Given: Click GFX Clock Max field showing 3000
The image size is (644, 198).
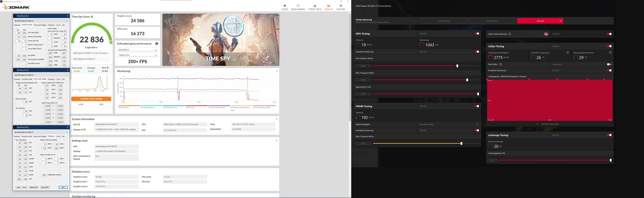Looking at the screenshot, I should [x=24, y=33].
